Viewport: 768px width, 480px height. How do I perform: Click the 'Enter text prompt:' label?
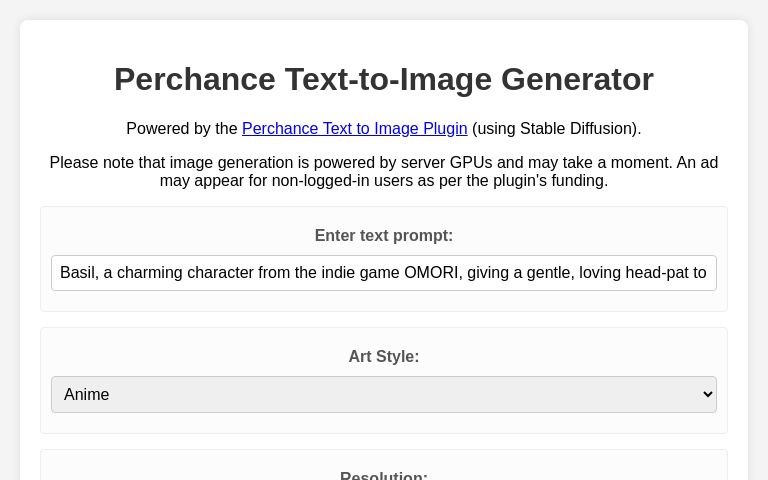coord(384,236)
